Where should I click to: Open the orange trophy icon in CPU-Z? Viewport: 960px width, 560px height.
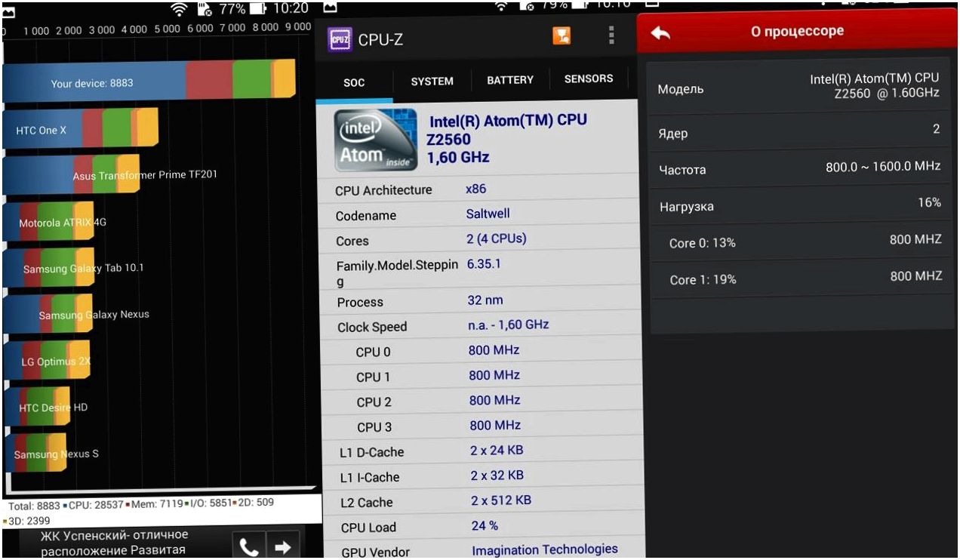pos(562,35)
